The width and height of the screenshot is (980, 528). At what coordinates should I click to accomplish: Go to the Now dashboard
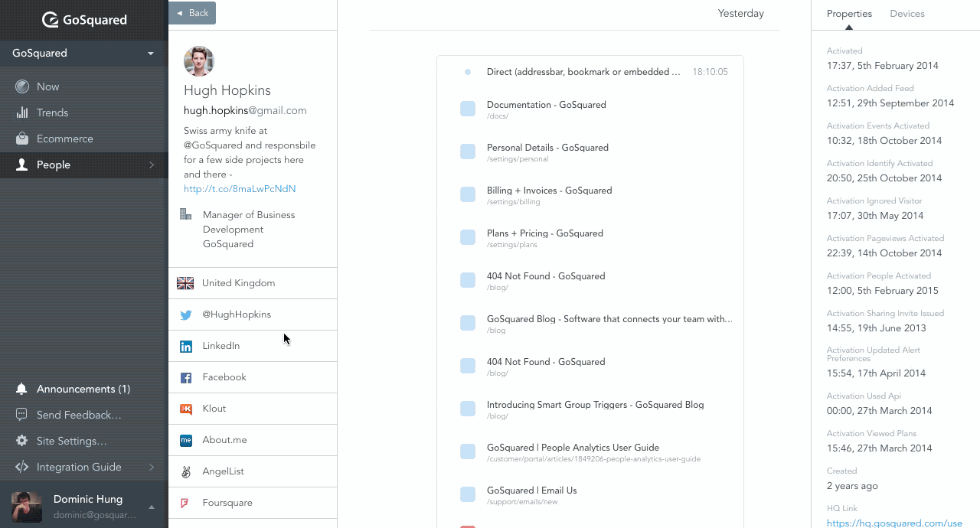point(84,86)
